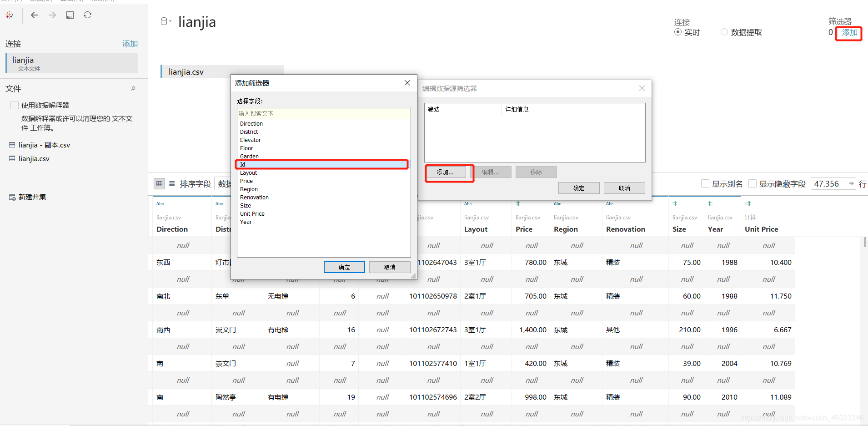The width and height of the screenshot is (868, 426).
Task: Click the Abc type icon above Region
Action: (557, 204)
